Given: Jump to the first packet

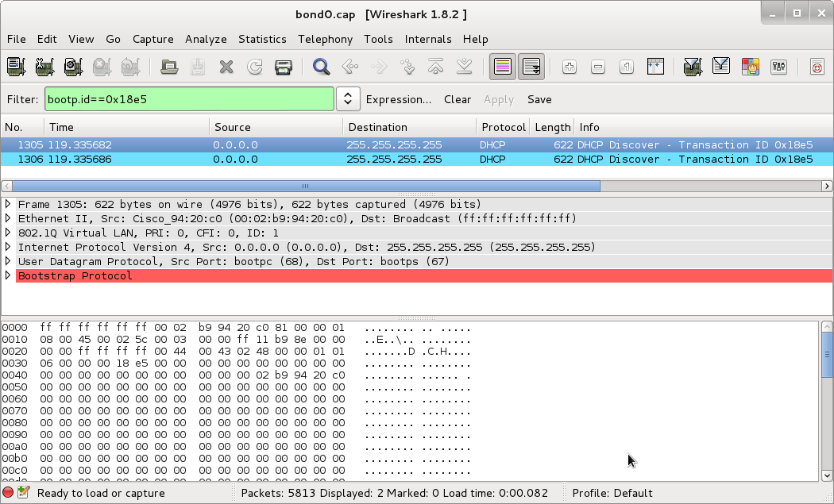Looking at the screenshot, I should pos(436,67).
